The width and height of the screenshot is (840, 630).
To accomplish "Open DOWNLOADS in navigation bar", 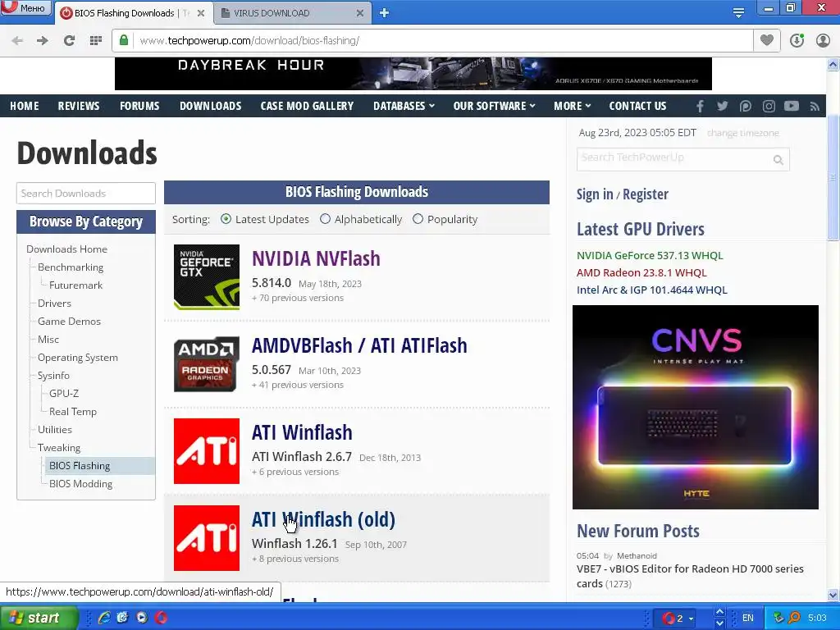I will click(211, 106).
